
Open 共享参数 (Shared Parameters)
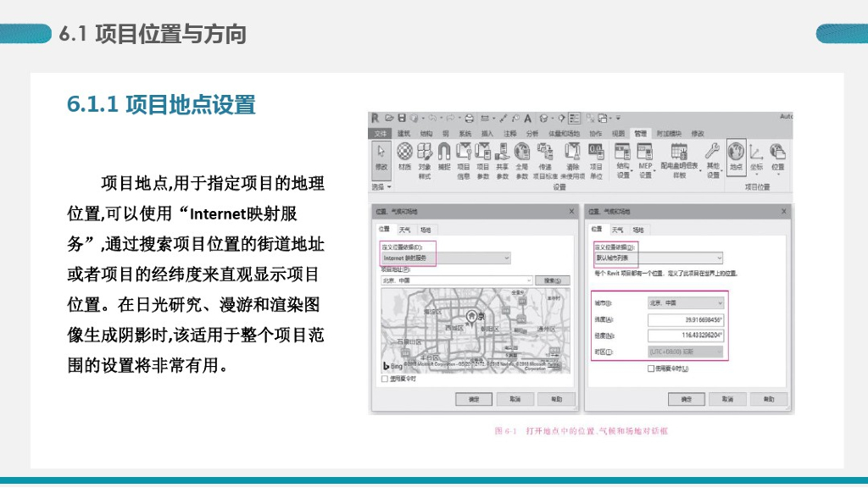502,160
